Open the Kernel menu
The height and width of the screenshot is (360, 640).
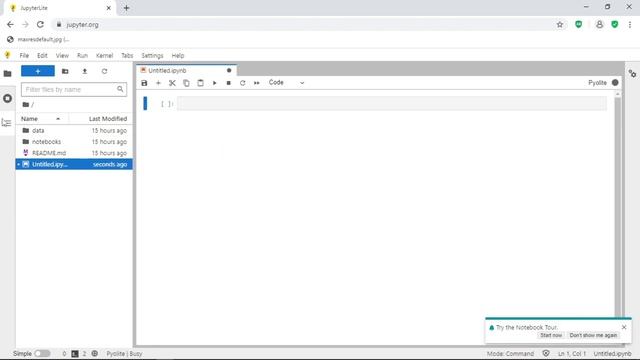tap(104, 56)
